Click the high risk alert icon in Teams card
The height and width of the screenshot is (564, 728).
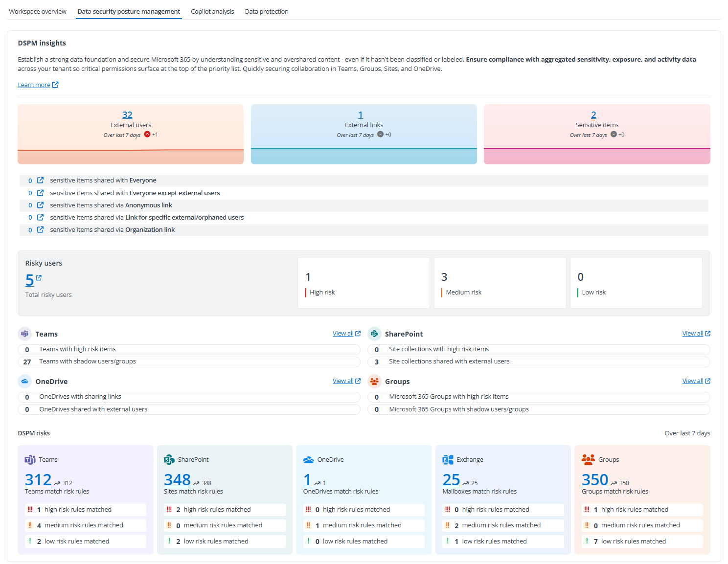(x=30, y=509)
